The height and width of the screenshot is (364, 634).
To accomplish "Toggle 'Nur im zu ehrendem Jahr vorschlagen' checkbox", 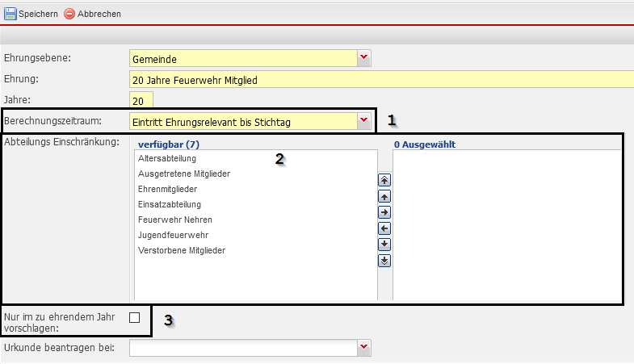I will coord(134,317).
